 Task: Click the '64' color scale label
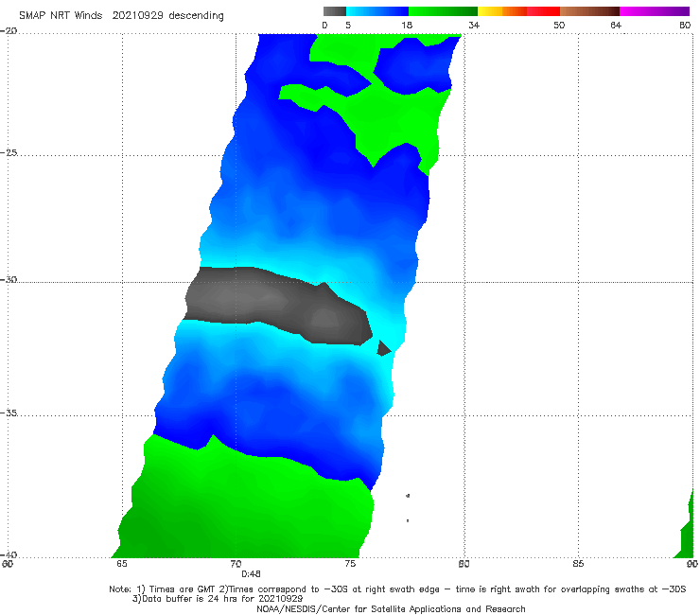tap(616, 26)
